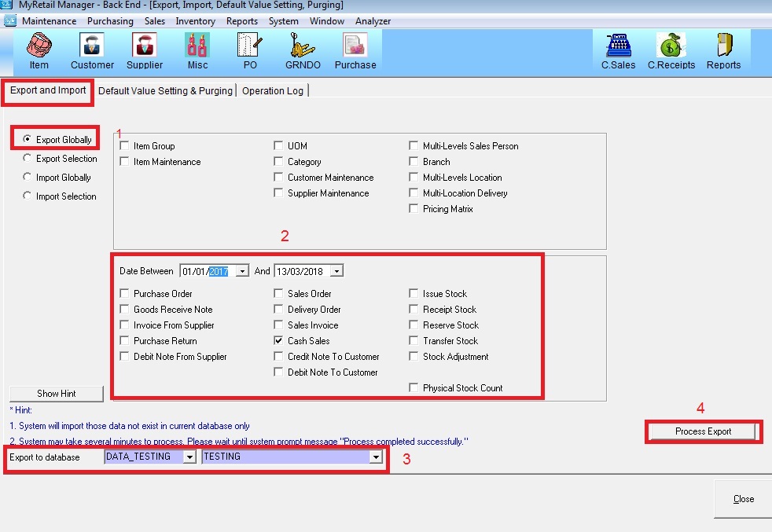
Task: Open the DATA_TESTING database dropdown
Action: click(x=189, y=457)
